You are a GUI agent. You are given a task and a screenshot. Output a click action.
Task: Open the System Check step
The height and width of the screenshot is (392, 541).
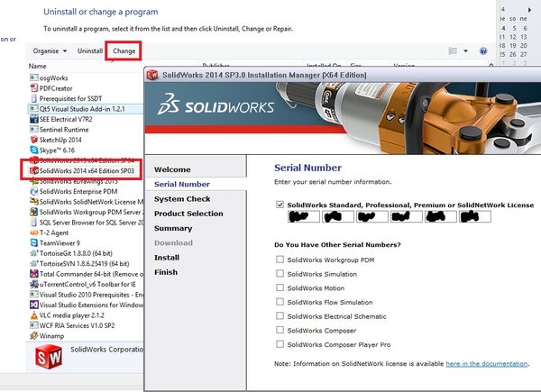click(x=182, y=199)
